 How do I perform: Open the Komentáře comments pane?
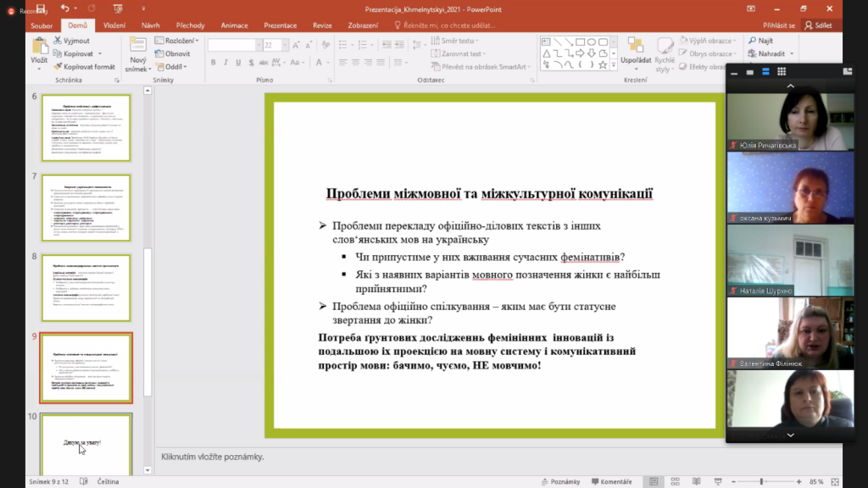point(612,482)
